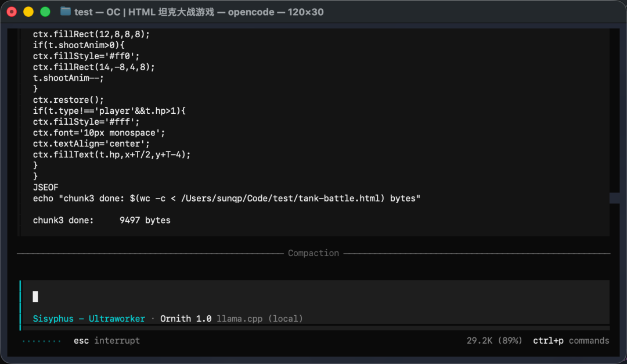Click the ctx.textAlign='center'; line
627x364 pixels.
[91, 143]
